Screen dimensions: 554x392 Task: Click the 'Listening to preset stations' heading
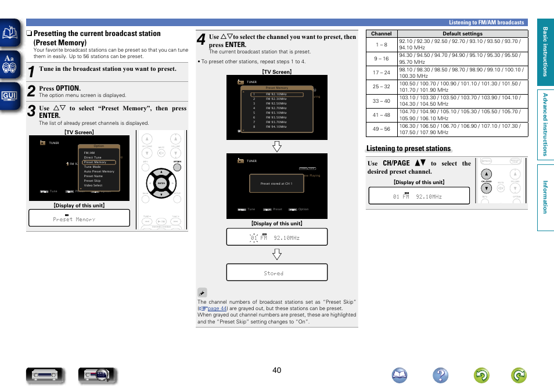click(408, 149)
